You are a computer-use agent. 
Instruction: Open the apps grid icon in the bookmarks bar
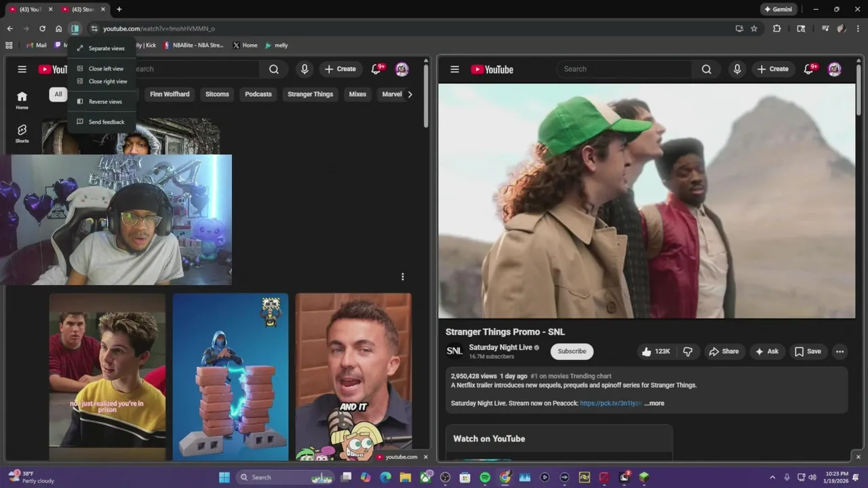[x=9, y=45]
